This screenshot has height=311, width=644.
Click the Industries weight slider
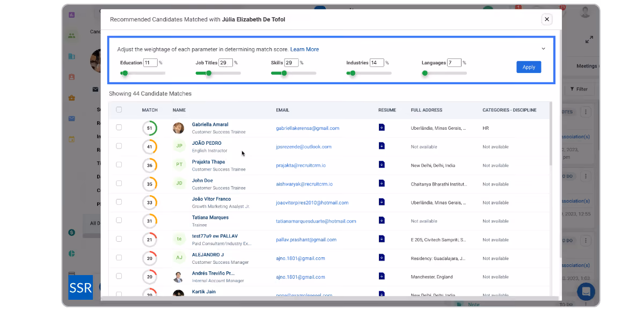click(x=369, y=73)
